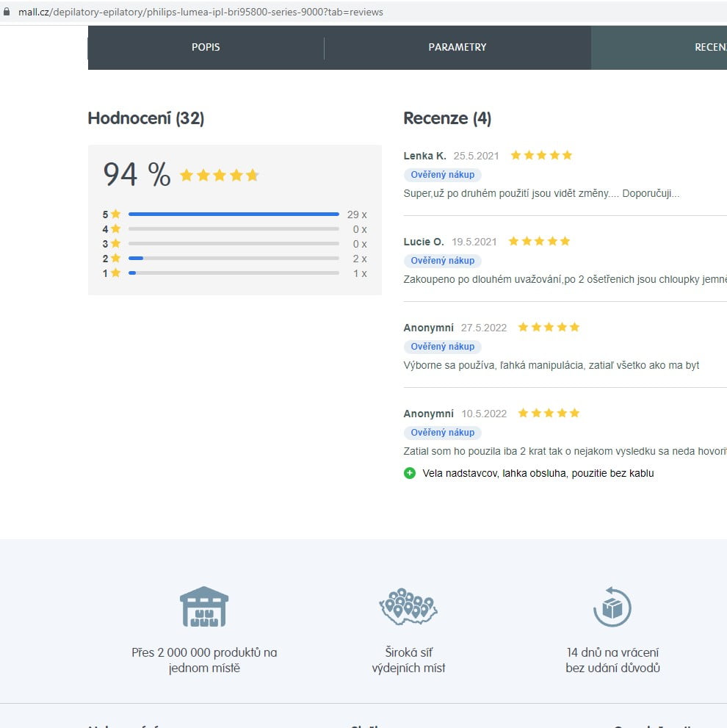727x728 pixels.
Task: Click the 14-day return box icon
Action: tap(612, 607)
